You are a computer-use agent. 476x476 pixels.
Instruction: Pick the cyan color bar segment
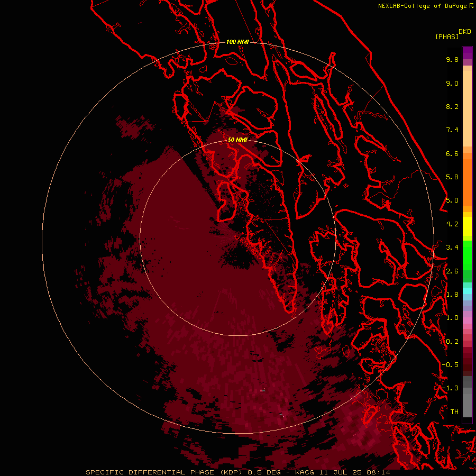467,291
